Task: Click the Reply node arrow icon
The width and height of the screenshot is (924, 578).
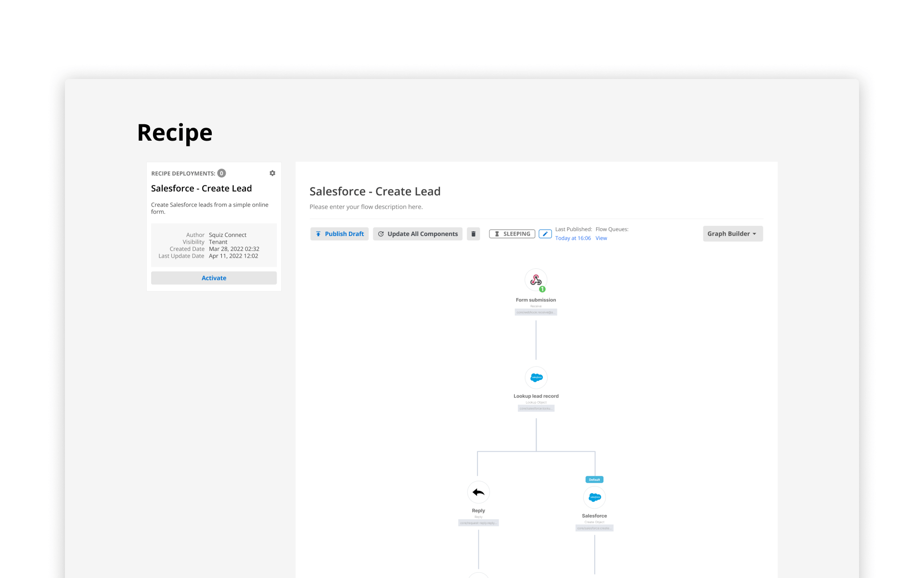Action: (478, 492)
